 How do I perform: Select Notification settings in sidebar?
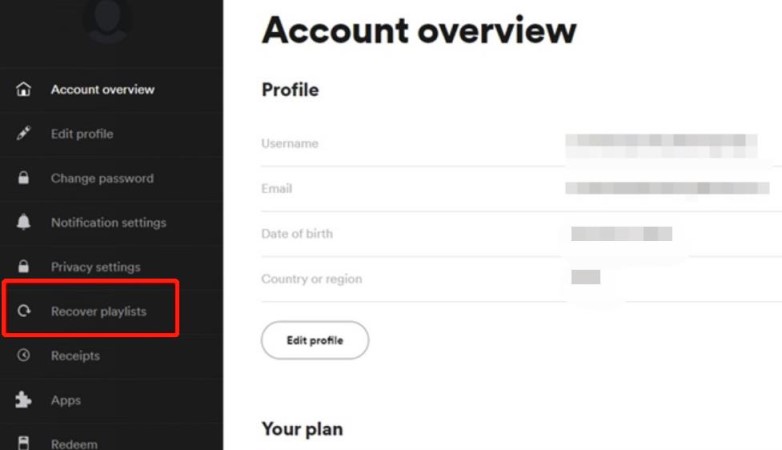108,223
